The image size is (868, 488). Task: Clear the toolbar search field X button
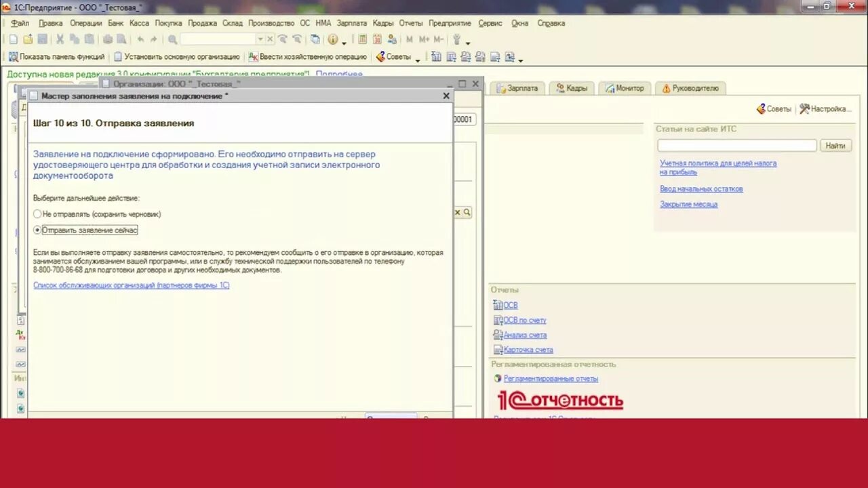(x=269, y=39)
